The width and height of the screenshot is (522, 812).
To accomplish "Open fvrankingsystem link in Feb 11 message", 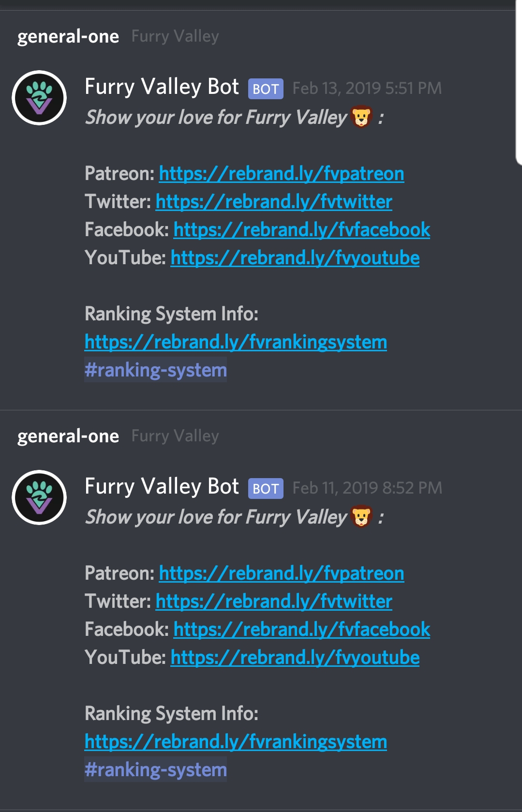I will 236,742.
